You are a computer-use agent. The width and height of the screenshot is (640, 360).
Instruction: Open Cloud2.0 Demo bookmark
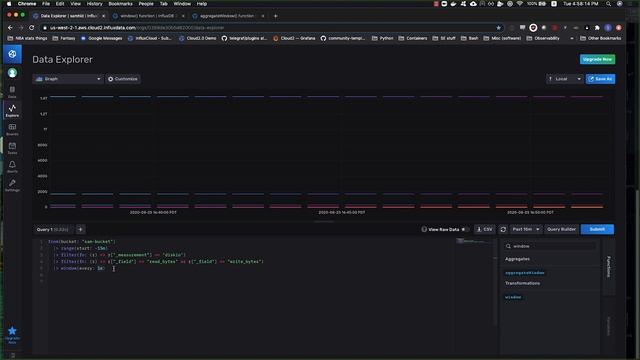tap(198, 38)
